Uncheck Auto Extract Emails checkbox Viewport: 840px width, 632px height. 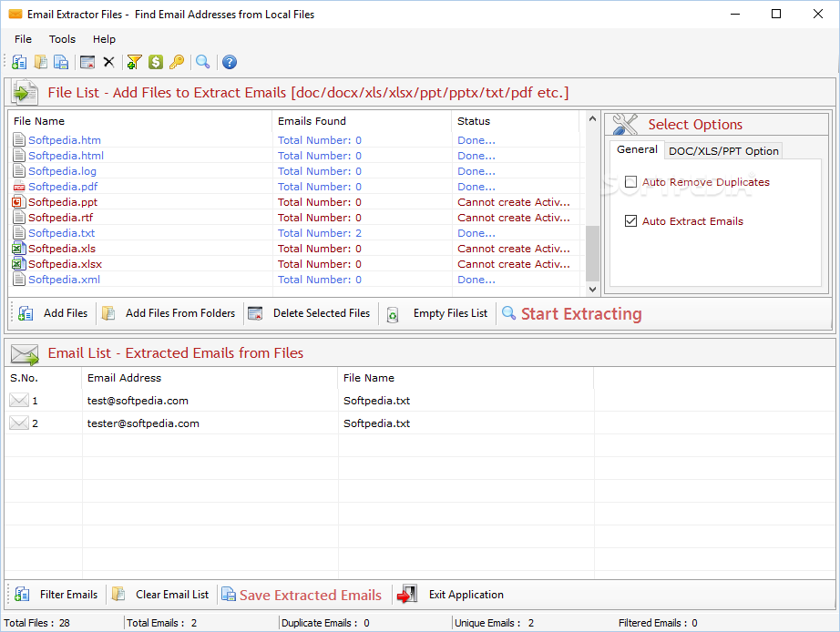[x=631, y=221]
